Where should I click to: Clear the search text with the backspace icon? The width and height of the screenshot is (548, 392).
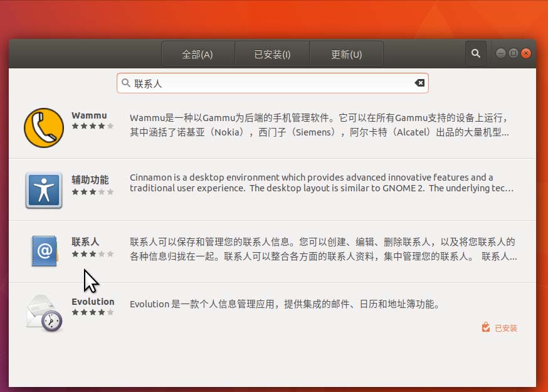pos(419,83)
